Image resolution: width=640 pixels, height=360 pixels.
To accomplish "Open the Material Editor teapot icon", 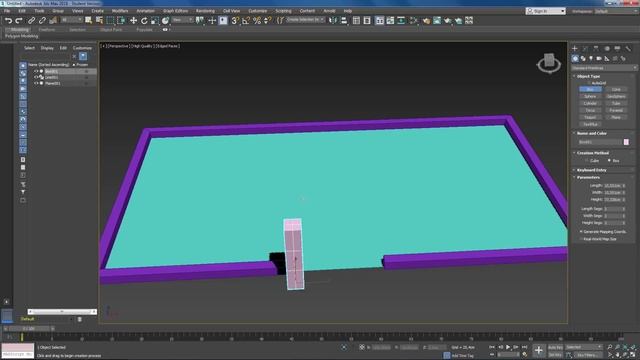I will 426,20.
